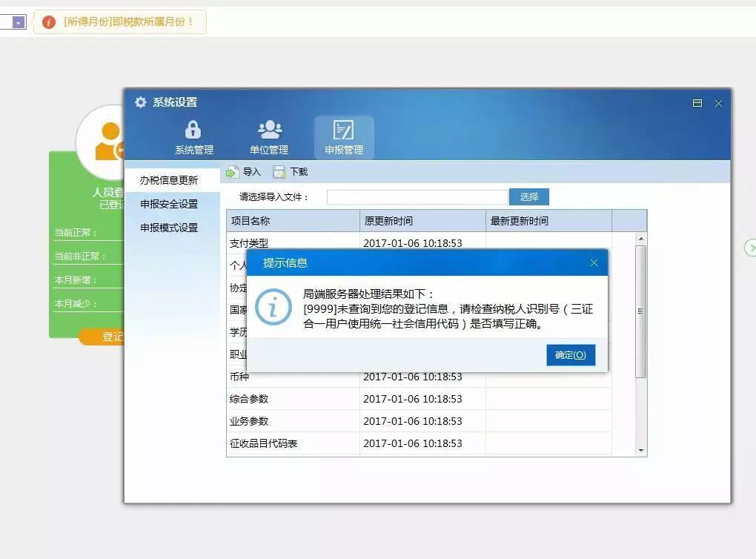Open the 系统管理 lock icon tab
This screenshot has width=756, height=559.
[194, 137]
